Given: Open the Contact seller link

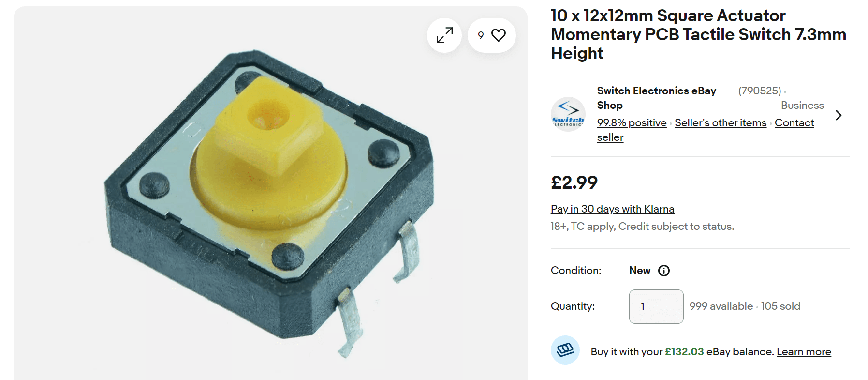Looking at the screenshot, I should click(x=706, y=130).
